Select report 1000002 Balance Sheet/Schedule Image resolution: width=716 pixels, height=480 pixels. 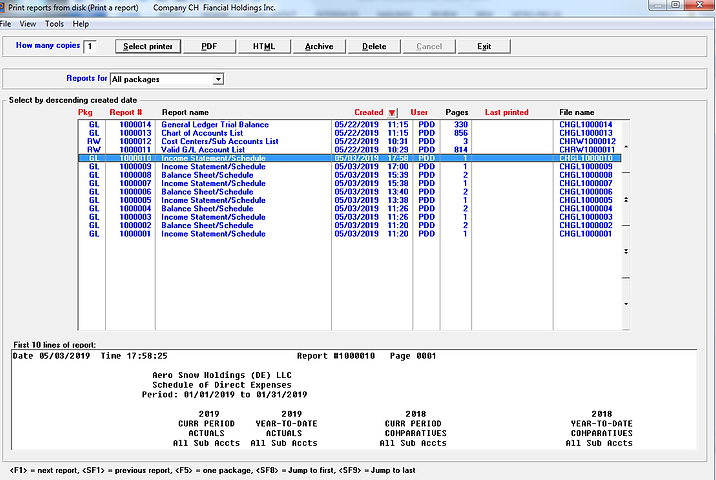[349, 225]
